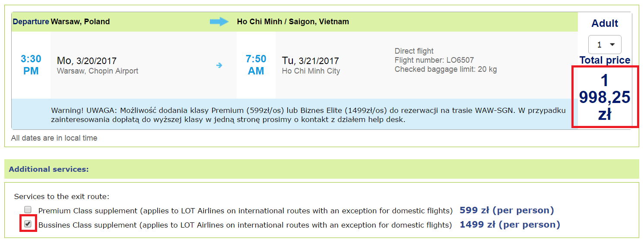Click the Departure label in the header
This screenshot has height=241, width=644.
coord(31,22)
